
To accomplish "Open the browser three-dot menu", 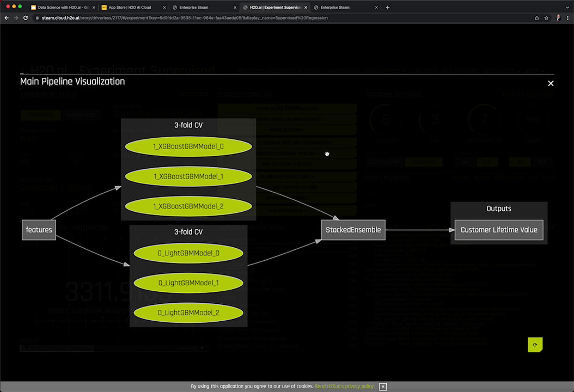I will coord(567,18).
